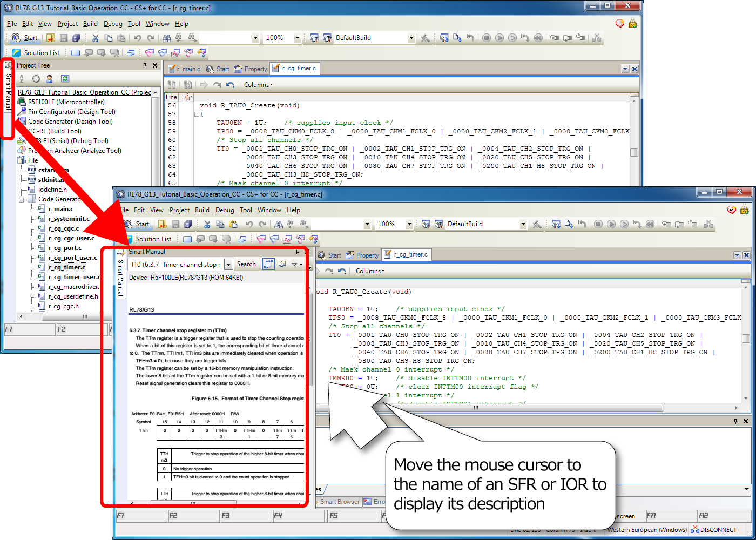Click Cut scissors icon in back window
Viewport: 756px width, 540px height.
click(x=96, y=38)
